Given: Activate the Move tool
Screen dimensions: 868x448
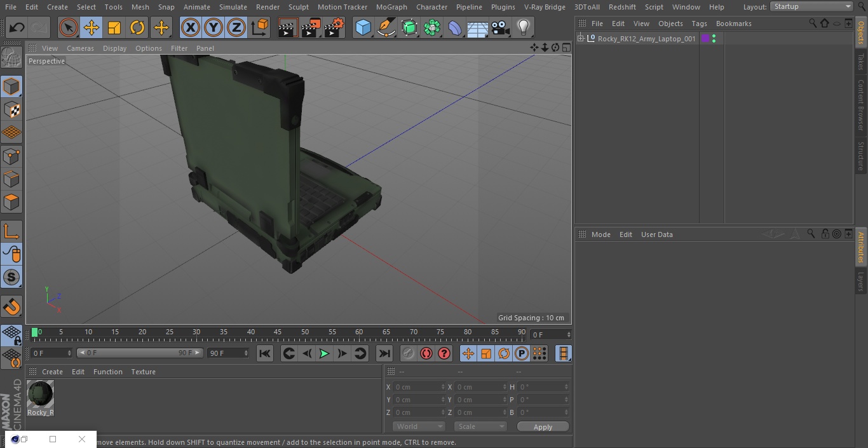Looking at the screenshot, I should (x=92, y=28).
